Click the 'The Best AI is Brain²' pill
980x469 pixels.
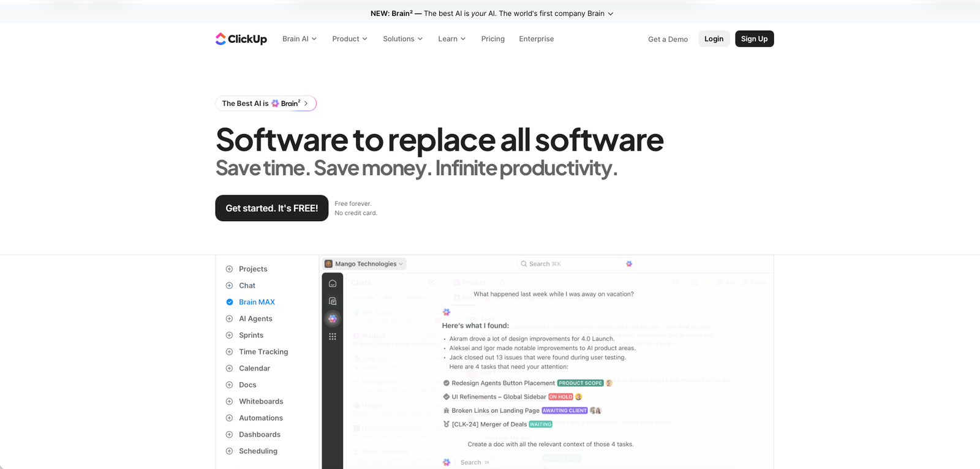(x=266, y=103)
